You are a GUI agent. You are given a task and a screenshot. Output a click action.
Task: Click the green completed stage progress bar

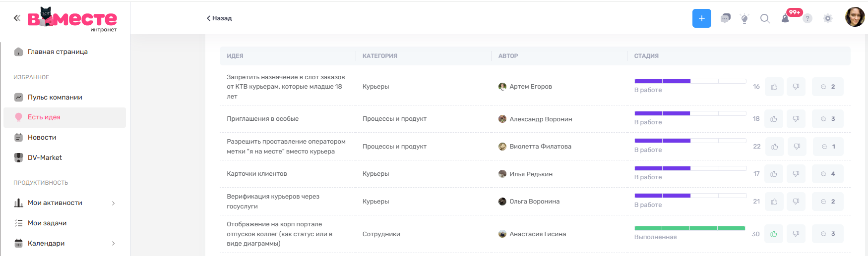pos(689,228)
